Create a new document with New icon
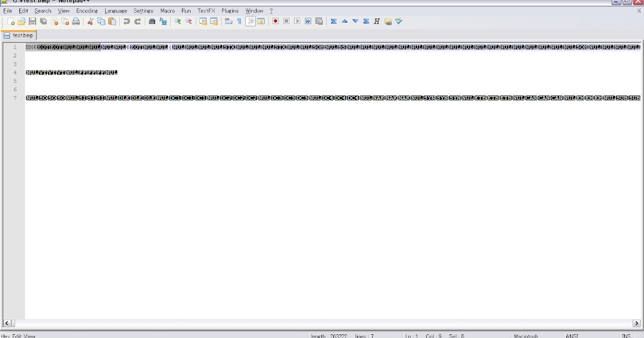 [x=11, y=21]
